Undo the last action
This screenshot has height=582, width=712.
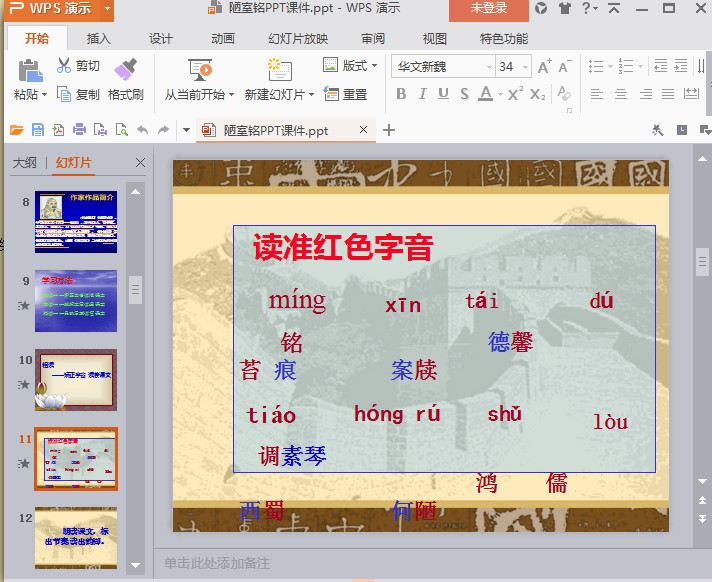[x=143, y=130]
